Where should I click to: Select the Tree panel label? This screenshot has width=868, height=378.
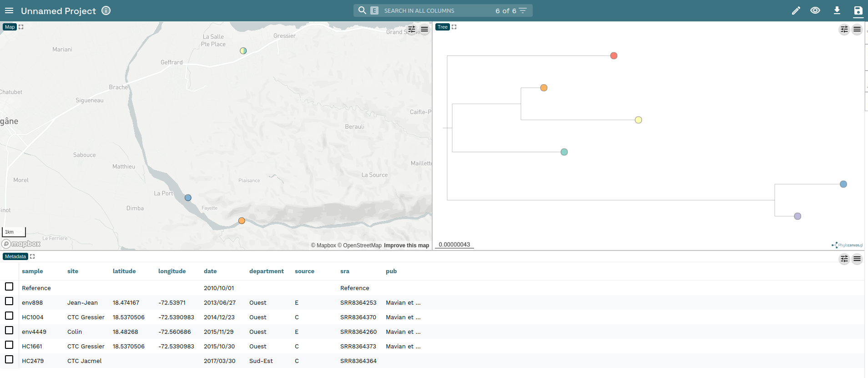point(443,27)
